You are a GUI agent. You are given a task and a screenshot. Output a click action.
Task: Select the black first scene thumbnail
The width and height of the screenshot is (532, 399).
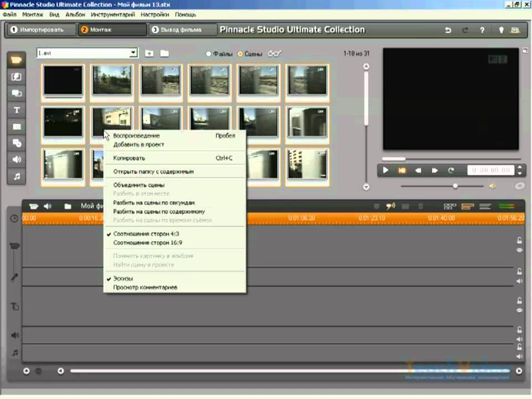pos(63,81)
